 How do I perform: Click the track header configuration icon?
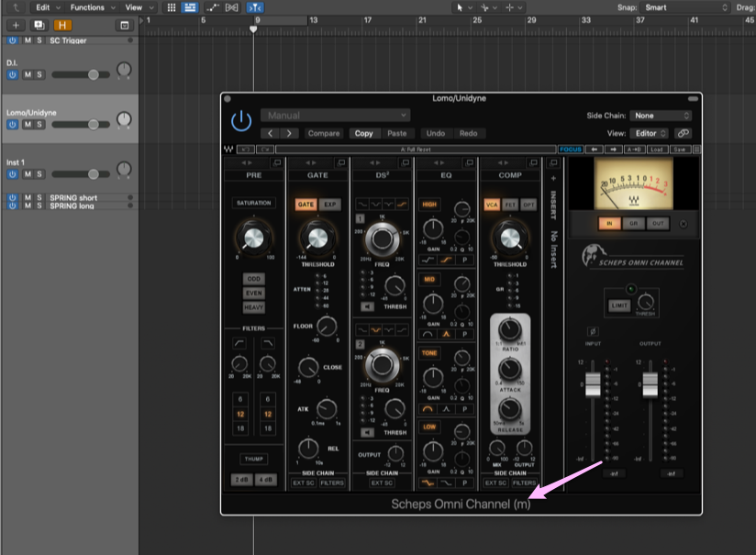pyautogui.click(x=125, y=25)
